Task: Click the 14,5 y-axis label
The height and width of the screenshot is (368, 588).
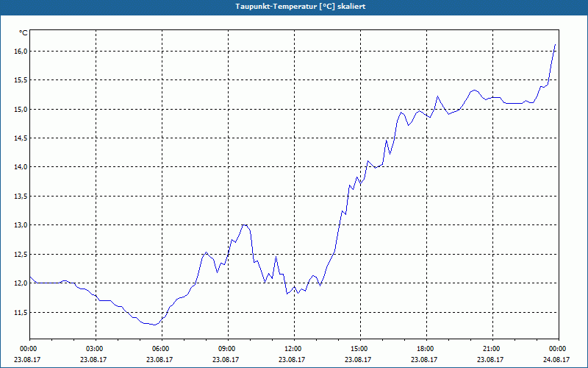Action: (x=22, y=138)
